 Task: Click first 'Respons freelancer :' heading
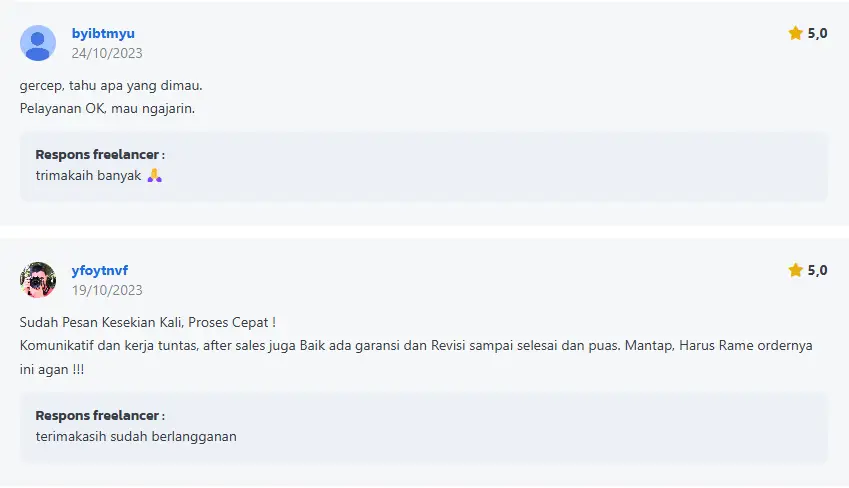pos(100,154)
